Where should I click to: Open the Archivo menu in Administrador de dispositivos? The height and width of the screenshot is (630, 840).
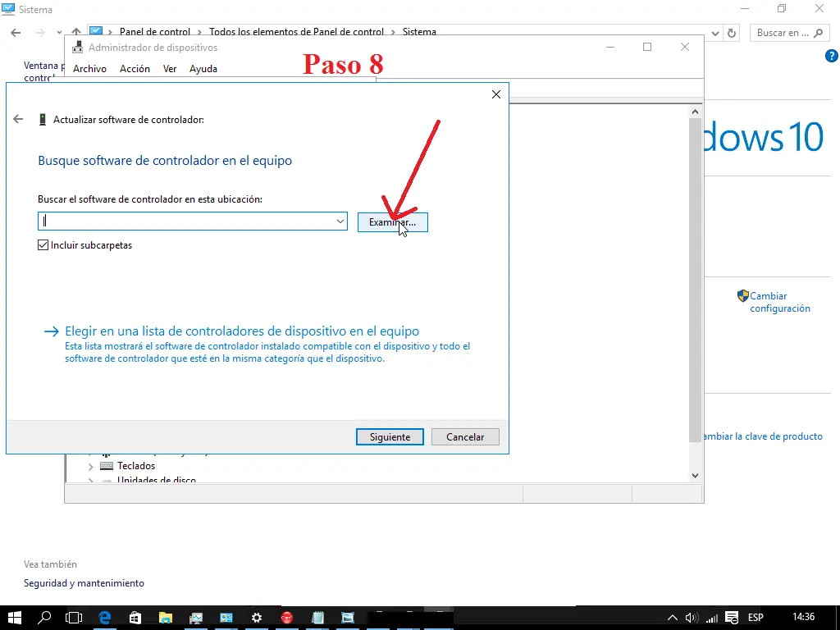pos(89,69)
